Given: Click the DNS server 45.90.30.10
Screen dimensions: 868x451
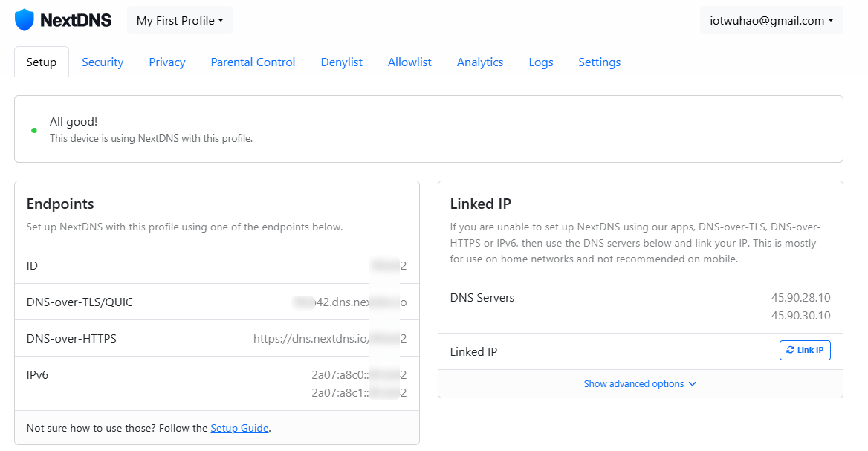Looking at the screenshot, I should click(x=800, y=316).
